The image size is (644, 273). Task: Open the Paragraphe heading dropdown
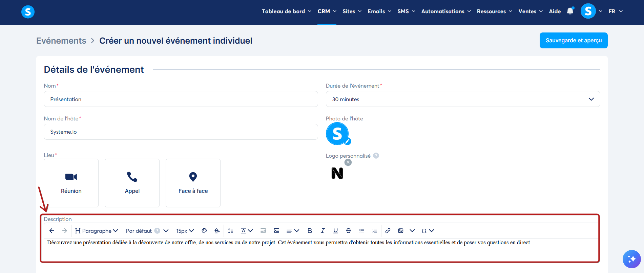[x=97, y=231]
